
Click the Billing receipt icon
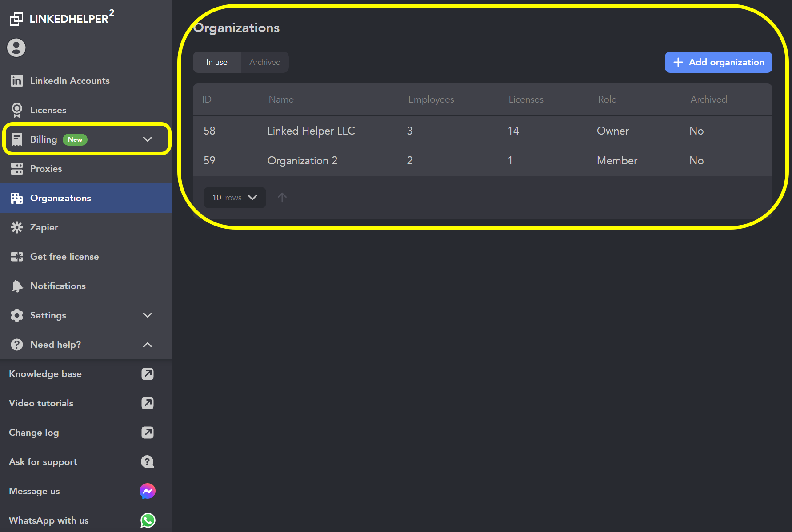tap(17, 139)
